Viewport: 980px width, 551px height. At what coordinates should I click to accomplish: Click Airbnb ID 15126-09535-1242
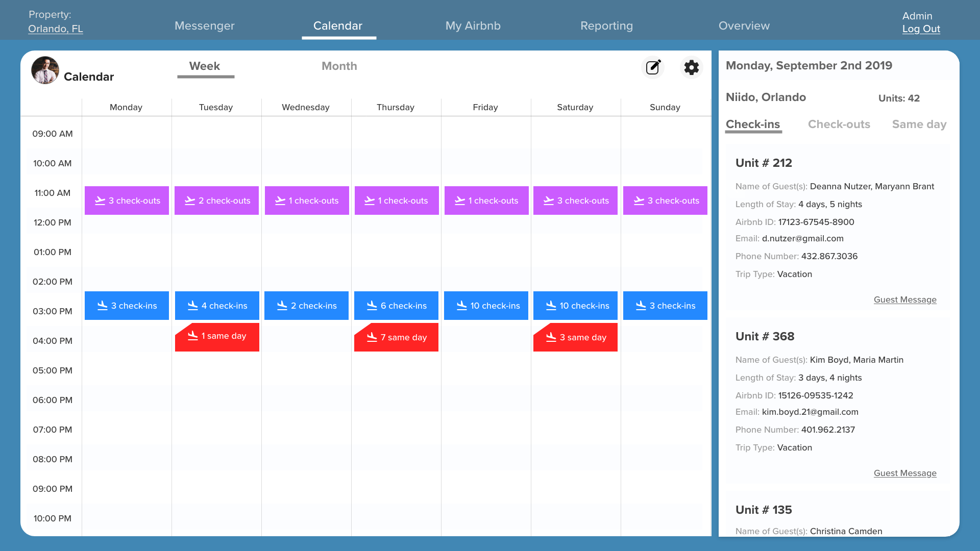pos(816,396)
